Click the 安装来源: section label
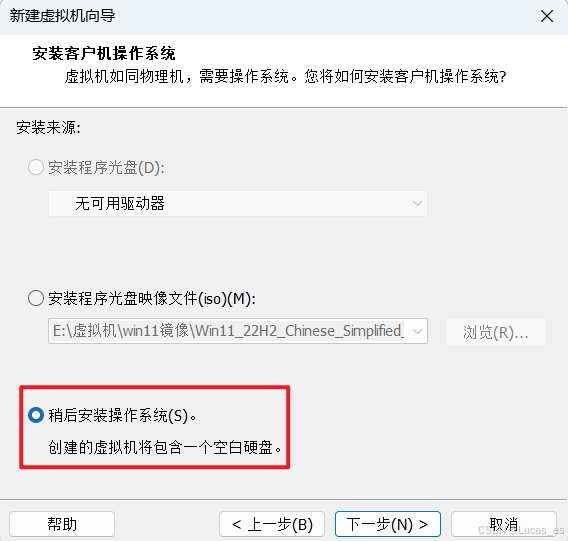Image resolution: width=568 pixels, height=541 pixels. click(49, 128)
